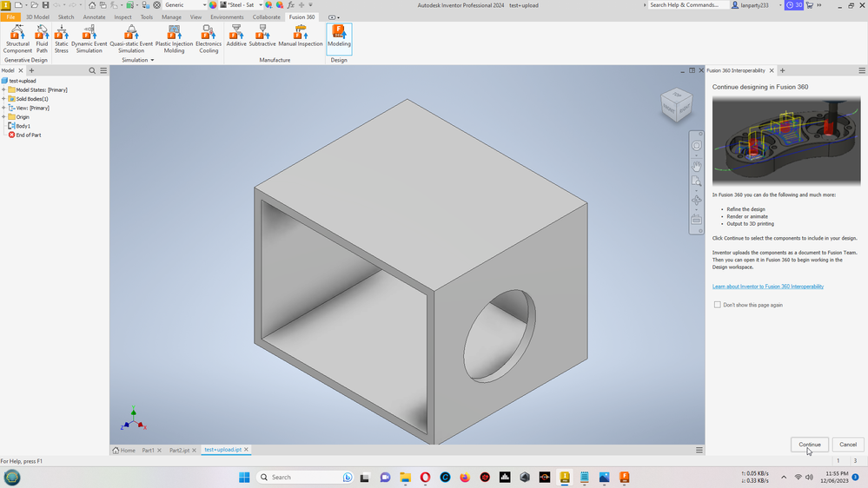Click the Continue button
This screenshot has height=488, width=868.
tap(809, 445)
